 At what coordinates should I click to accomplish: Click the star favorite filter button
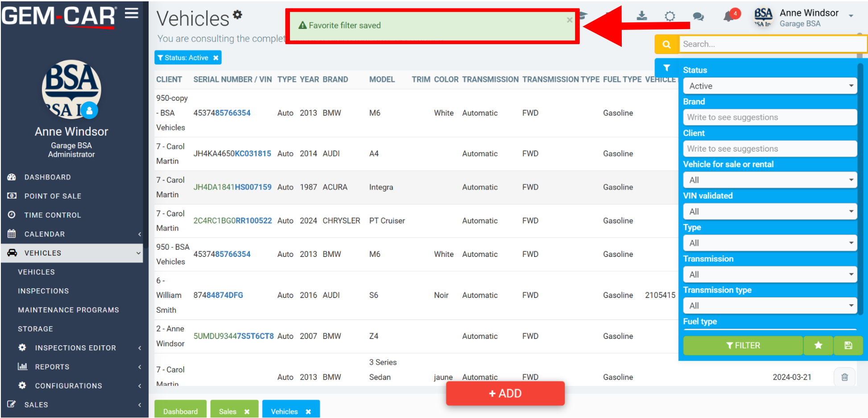pyautogui.click(x=818, y=345)
